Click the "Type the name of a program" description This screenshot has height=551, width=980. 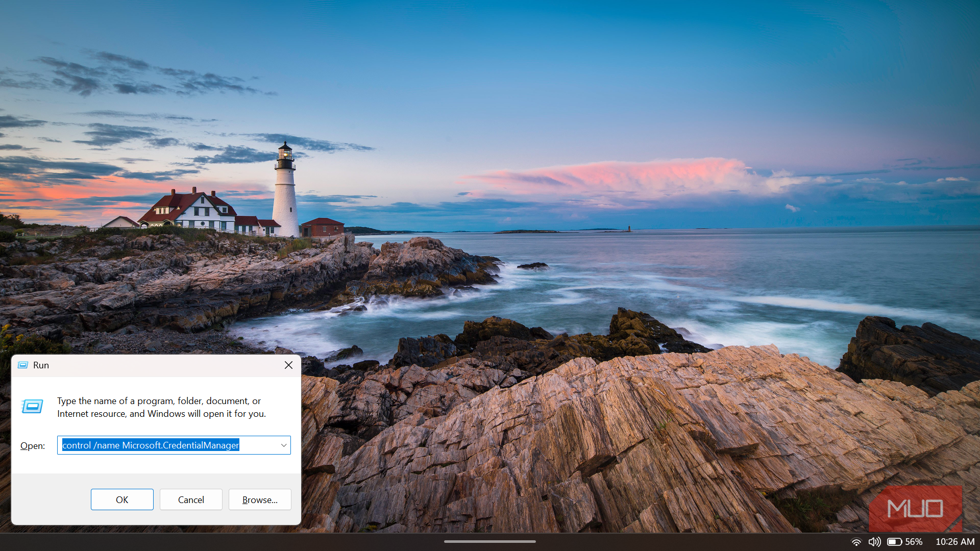point(161,407)
